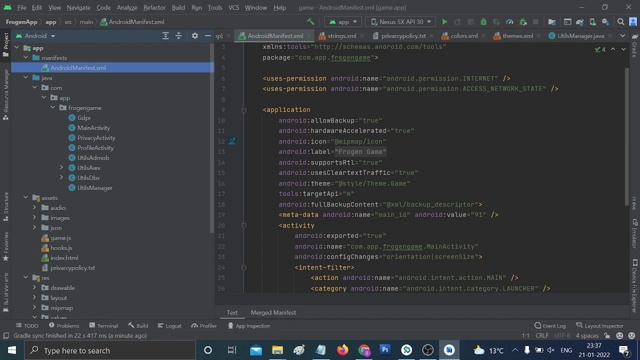This screenshot has height=360, width=640.
Task: Open the Build tool window
Action: 138,326
